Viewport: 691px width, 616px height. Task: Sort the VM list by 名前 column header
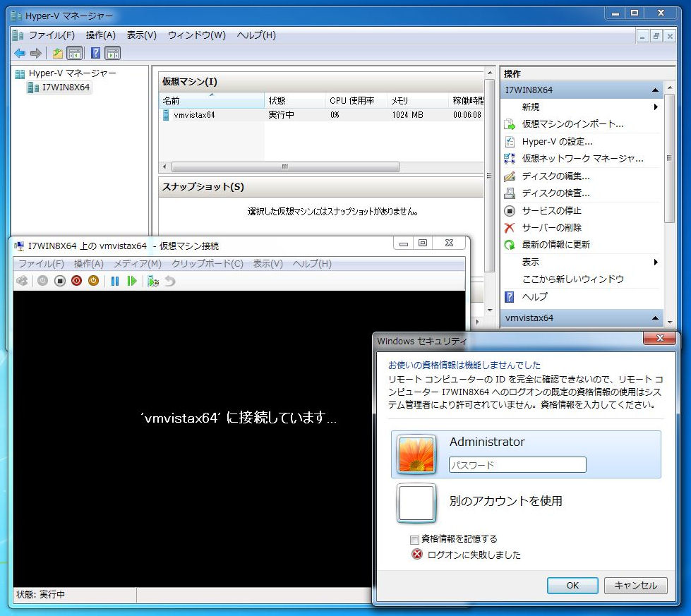[212, 100]
